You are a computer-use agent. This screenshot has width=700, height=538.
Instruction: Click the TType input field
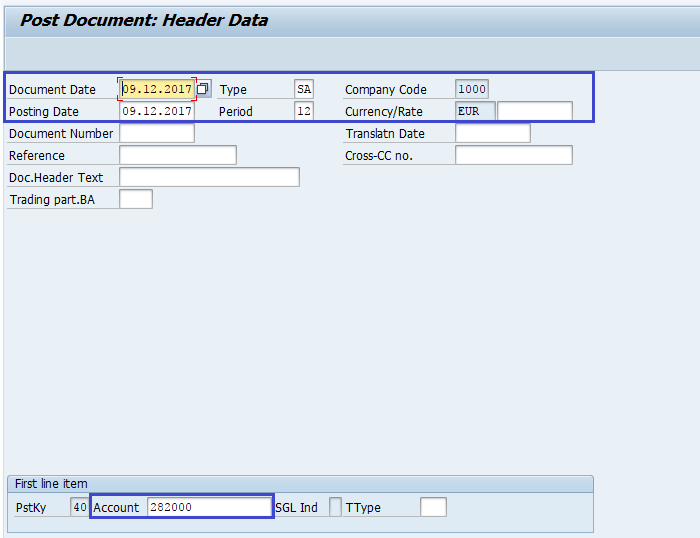pyautogui.click(x=433, y=507)
